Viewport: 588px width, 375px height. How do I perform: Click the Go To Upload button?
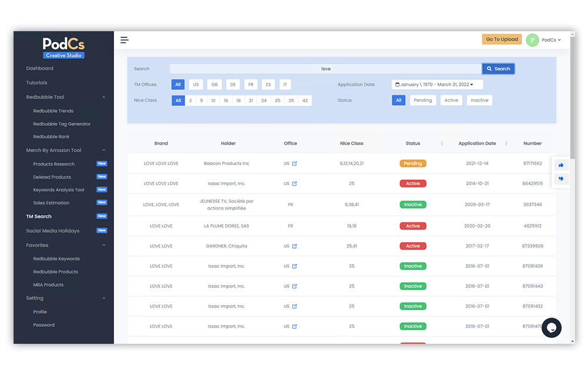502,39
